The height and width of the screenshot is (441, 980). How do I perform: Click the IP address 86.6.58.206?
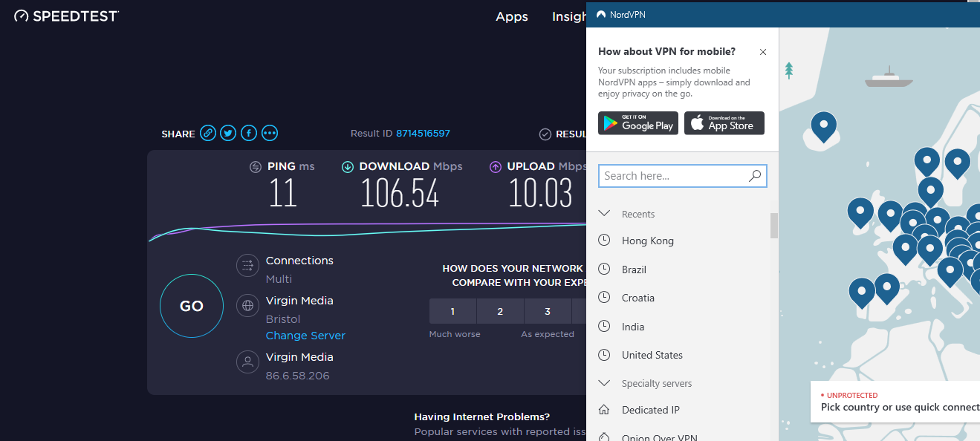297,376
